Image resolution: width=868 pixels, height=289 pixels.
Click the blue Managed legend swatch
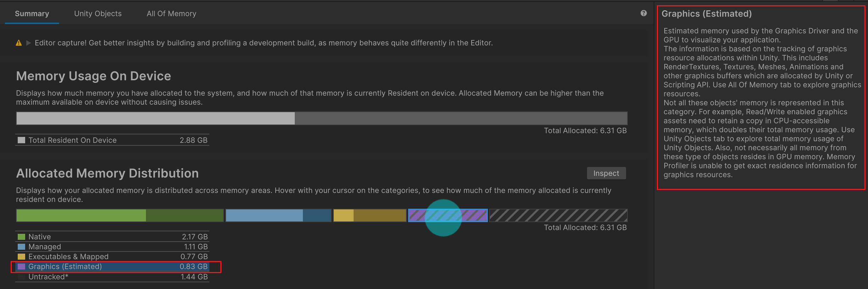click(22, 247)
